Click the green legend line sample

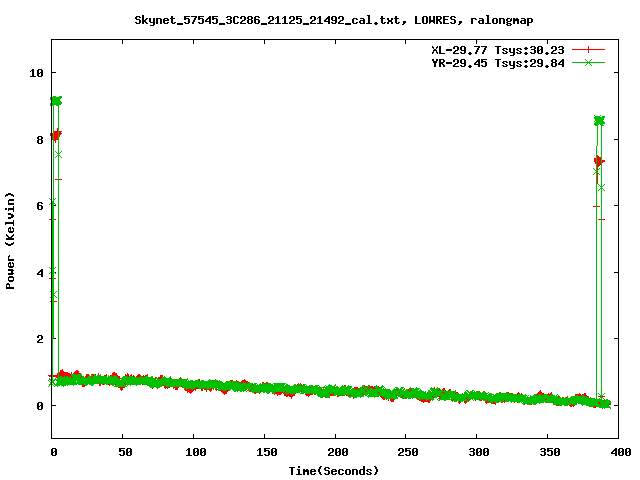[588, 63]
